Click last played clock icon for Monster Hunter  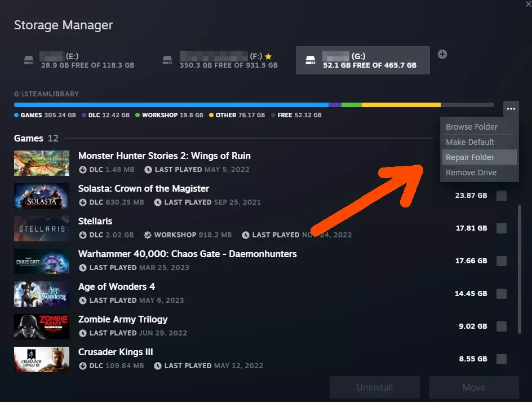pos(148,169)
